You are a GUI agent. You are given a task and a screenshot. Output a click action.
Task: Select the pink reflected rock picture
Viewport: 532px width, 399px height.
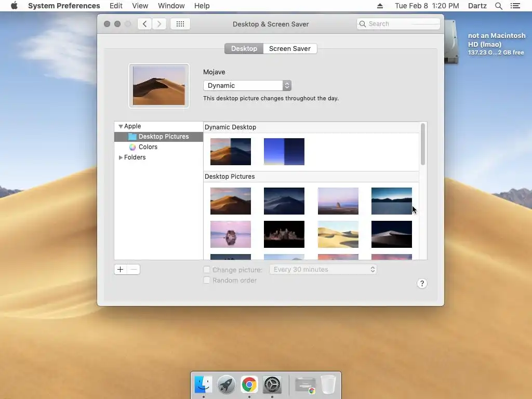coord(230,234)
